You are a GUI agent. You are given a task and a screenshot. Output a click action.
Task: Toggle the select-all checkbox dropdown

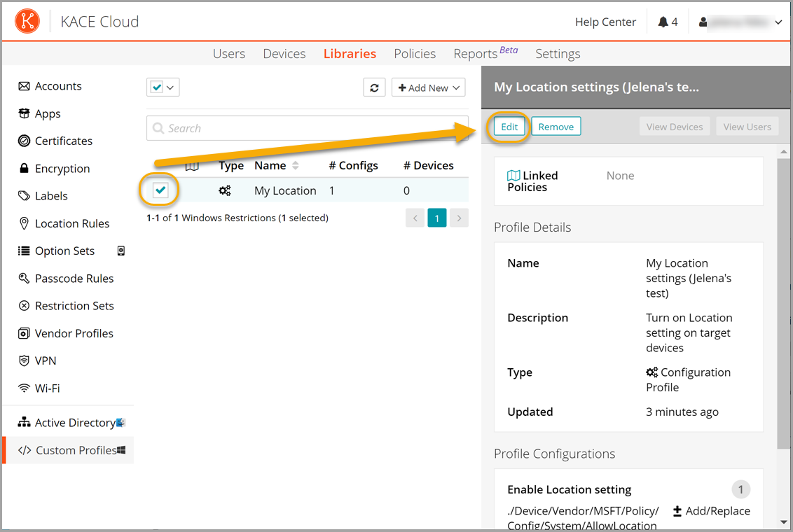pyautogui.click(x=163, y=87)
